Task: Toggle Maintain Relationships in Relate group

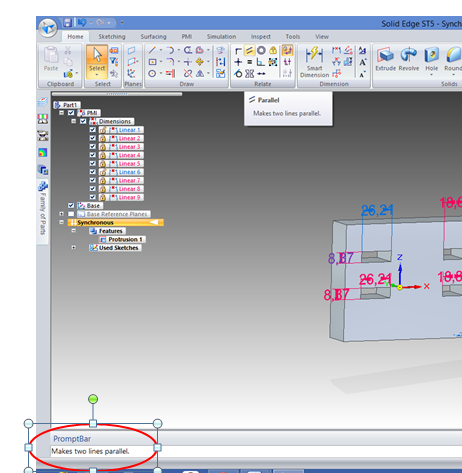Action: [287, 50]
